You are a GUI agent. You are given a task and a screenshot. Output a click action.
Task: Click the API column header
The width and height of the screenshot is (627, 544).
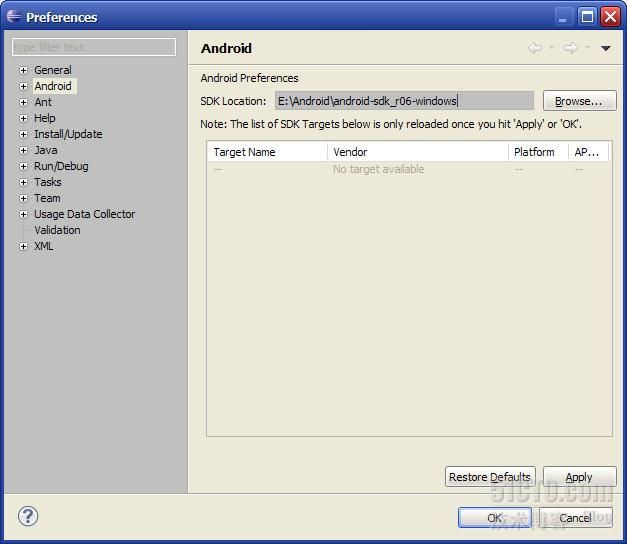(x=589, y=152)
